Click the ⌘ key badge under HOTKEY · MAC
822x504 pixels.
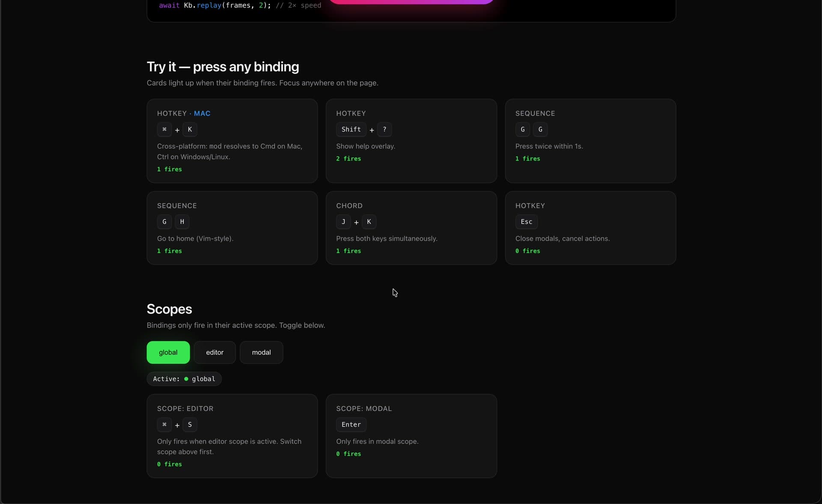pyautogui.click(x=165, y=130)
